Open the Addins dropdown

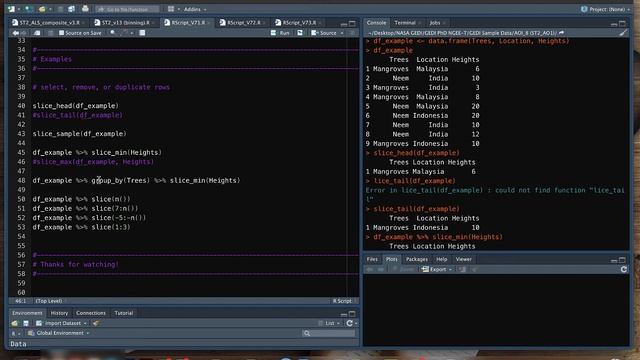tap(195, 9)
